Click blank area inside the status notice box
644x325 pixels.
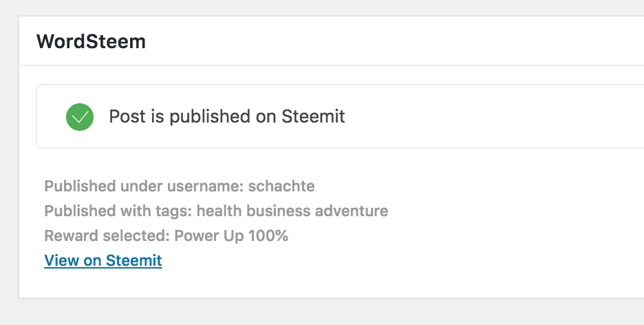495,116
